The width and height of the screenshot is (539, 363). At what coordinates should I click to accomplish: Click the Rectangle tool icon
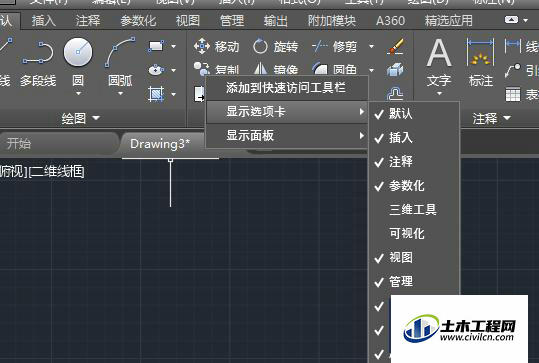click(156, 46)
